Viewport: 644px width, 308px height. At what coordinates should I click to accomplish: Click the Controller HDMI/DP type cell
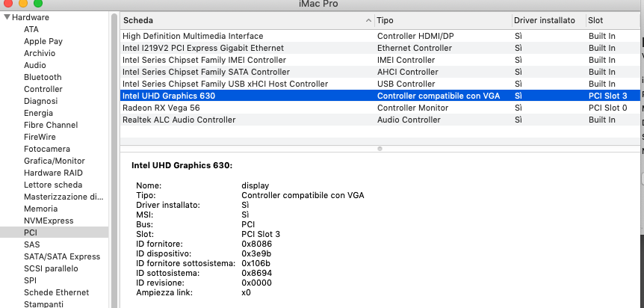(415, 36)
